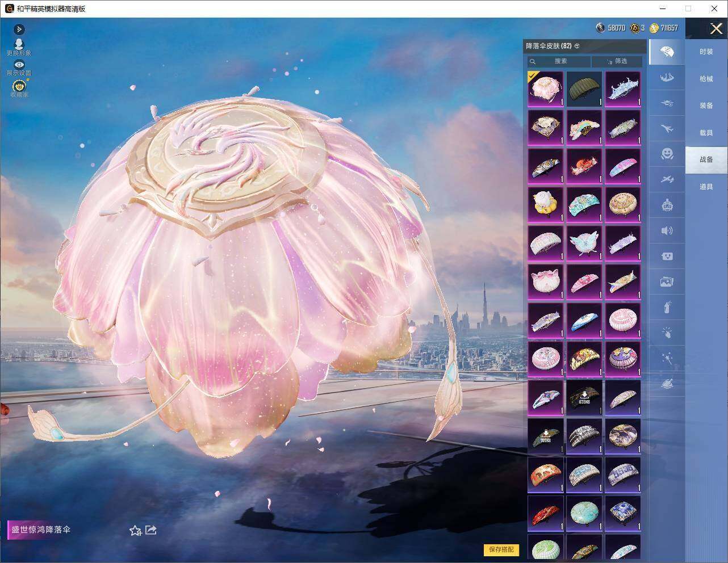Download the 839KB parachute skin
Viewport: 728px width, 563px height.
[x=584, y=398]
